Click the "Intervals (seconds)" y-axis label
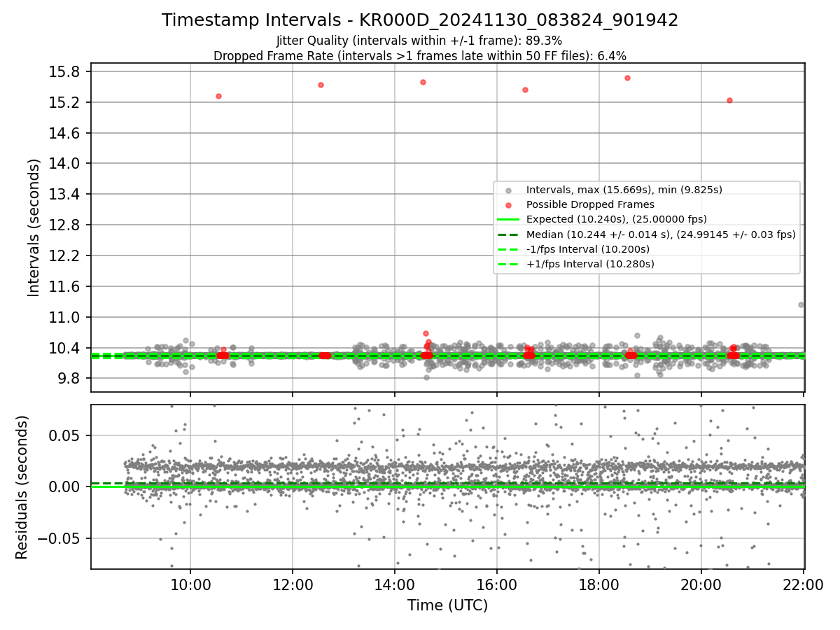Image resolution: width=840 pixels, height=630 pixels. click(34, 227)
